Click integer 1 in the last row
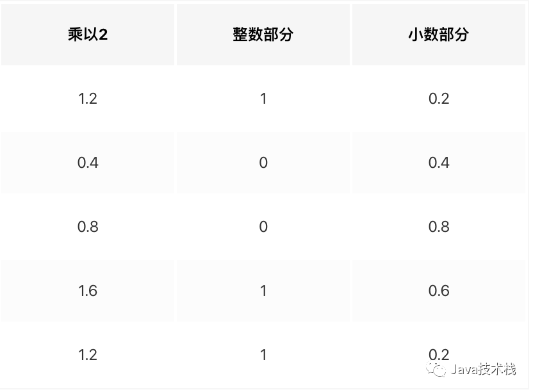The width and height of the screenshot is (533, 392). click(x=263, y=355)
